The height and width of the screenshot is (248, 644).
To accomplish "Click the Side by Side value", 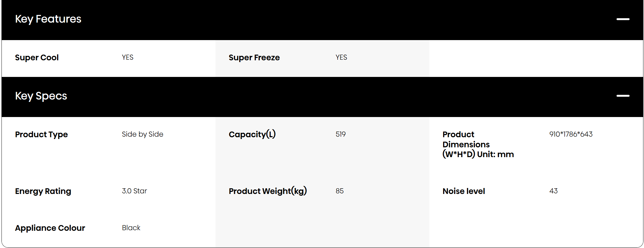I will click(142, 134).
